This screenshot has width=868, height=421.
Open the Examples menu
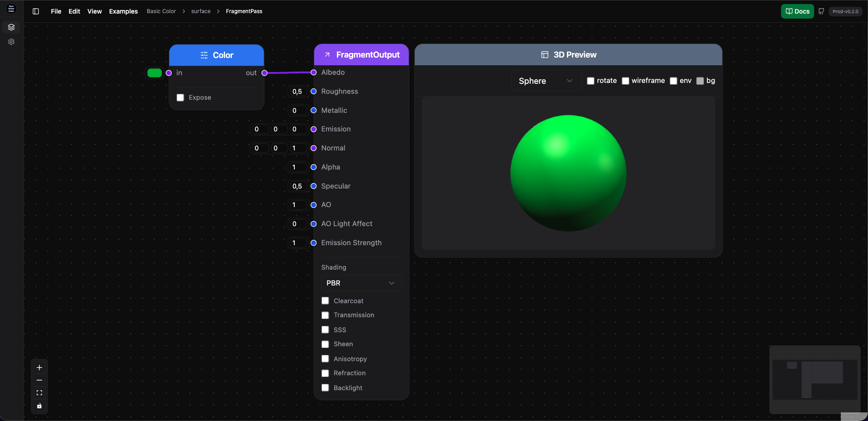pos(123,11)
